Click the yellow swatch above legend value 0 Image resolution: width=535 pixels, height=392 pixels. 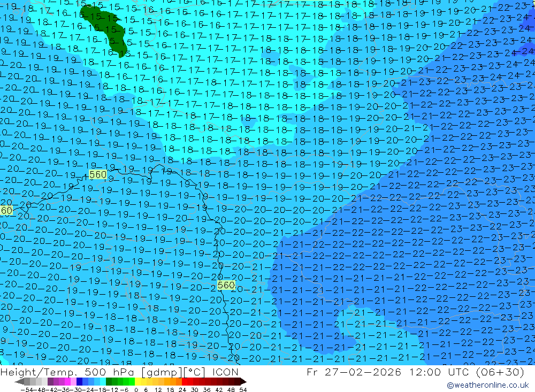(x=138, y=381)
